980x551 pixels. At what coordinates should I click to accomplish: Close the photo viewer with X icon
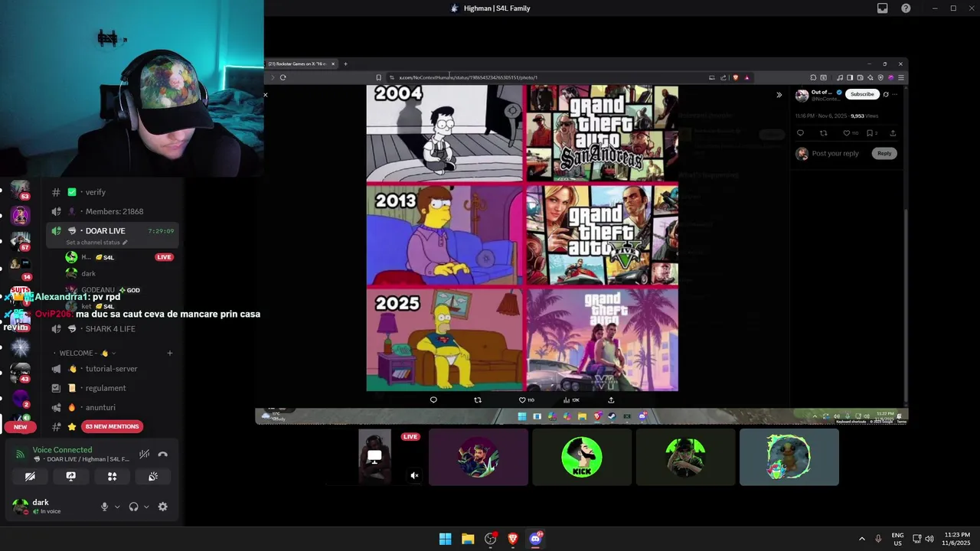click(x=266, y=95)
